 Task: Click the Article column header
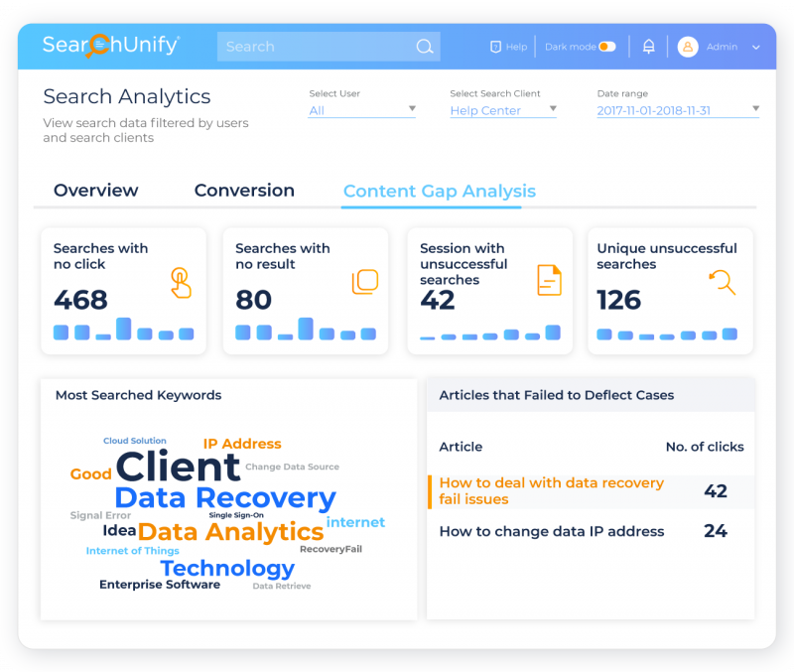(x=461, y=447)
